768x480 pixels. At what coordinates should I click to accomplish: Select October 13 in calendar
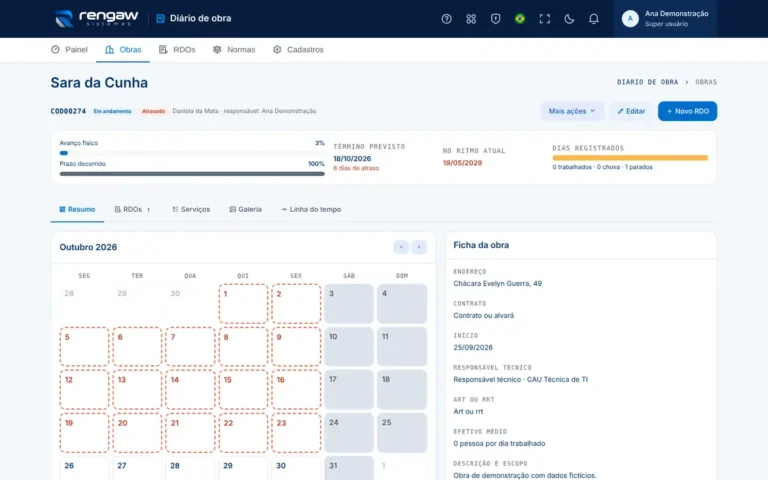point(137,389)
